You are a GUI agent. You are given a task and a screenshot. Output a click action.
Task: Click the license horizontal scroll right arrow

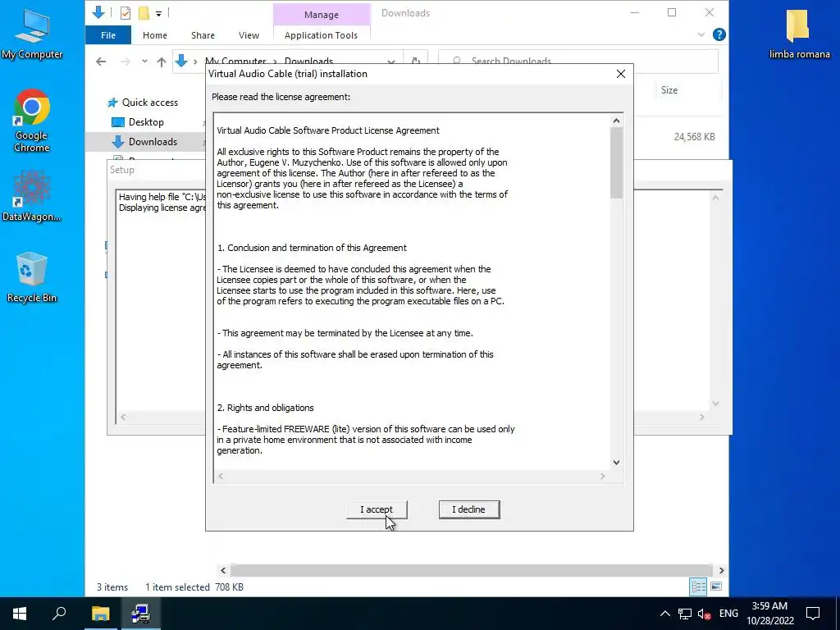(x=603, y=476)
